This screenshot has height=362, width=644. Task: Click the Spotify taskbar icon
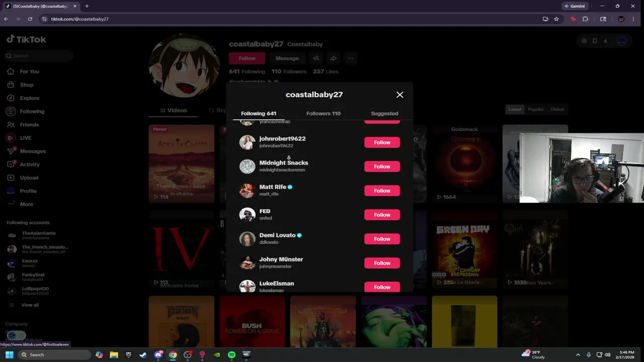click(231, 355)
